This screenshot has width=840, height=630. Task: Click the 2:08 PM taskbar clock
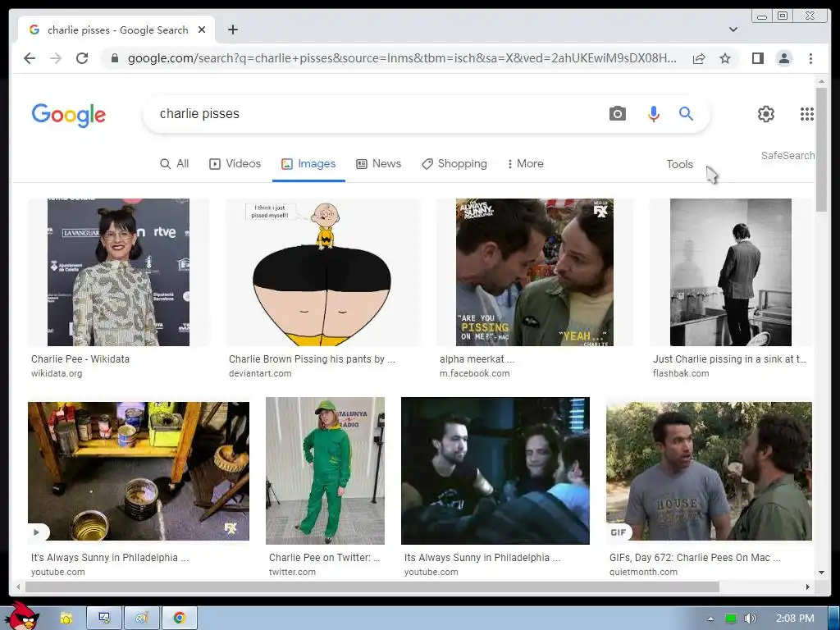pos(795,619)
